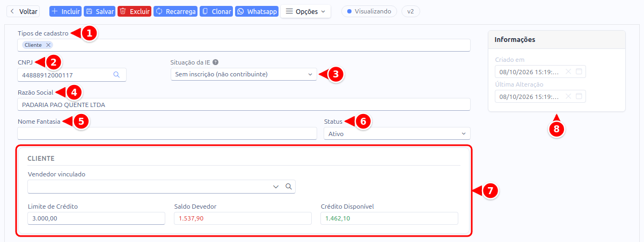Click the v2 version badge
This screenshot has height=242, width=644.
411,11
